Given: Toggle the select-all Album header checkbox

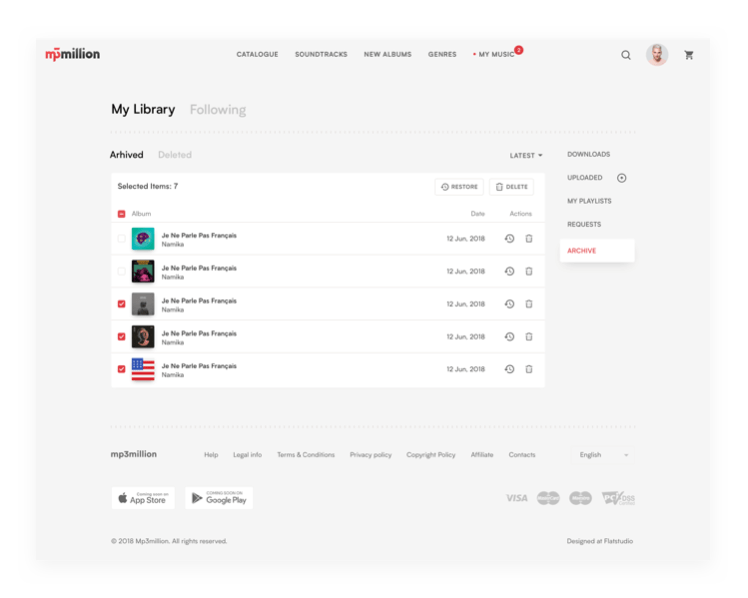Looking at the screenshot, I should [122, 214].
